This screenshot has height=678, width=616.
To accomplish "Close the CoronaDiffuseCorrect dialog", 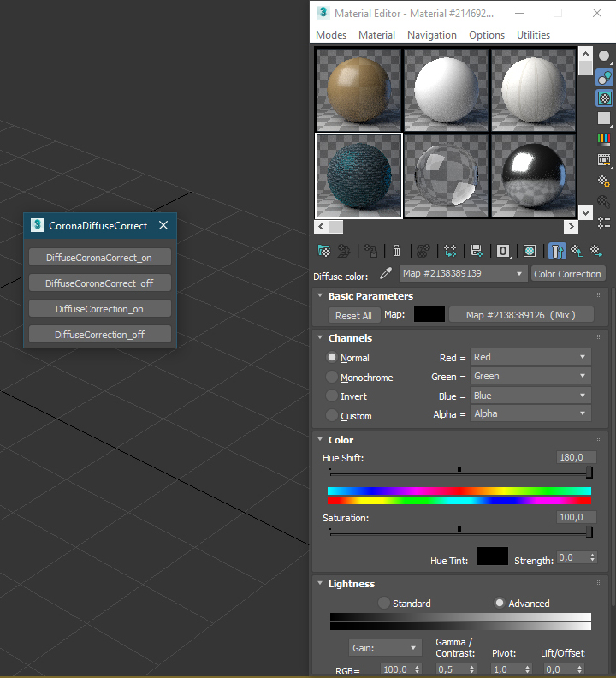I will (163, 225).
